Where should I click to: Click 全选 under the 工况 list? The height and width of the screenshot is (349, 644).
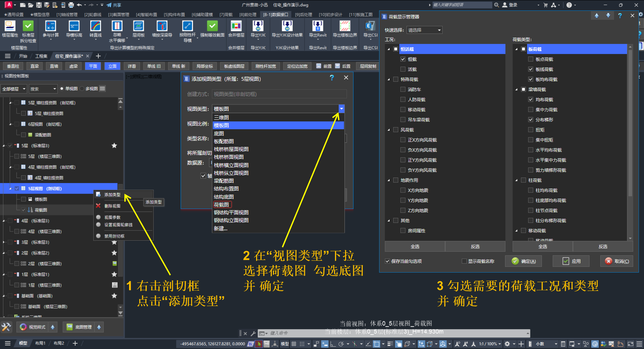pos(415,247)
